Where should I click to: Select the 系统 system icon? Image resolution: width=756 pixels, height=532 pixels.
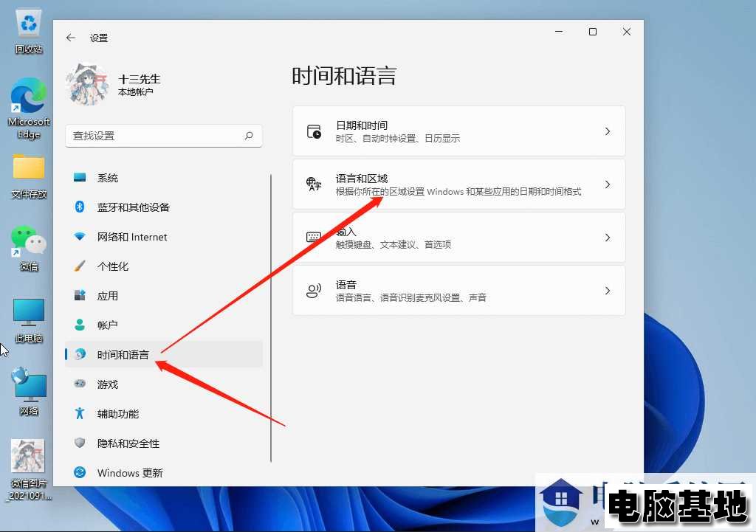(x=80, y=178)
